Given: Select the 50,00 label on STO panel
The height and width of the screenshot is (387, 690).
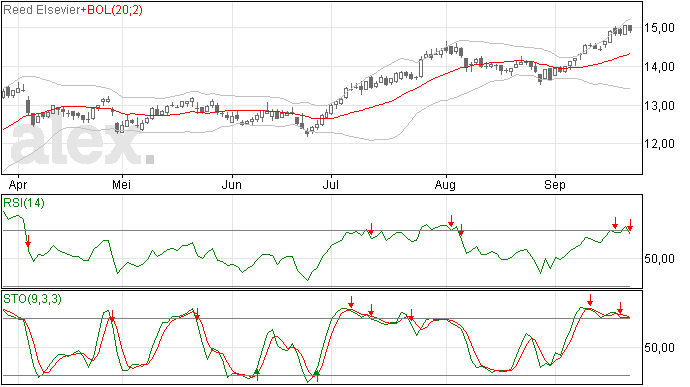Looking at the screenshot, I should point(659,348).
